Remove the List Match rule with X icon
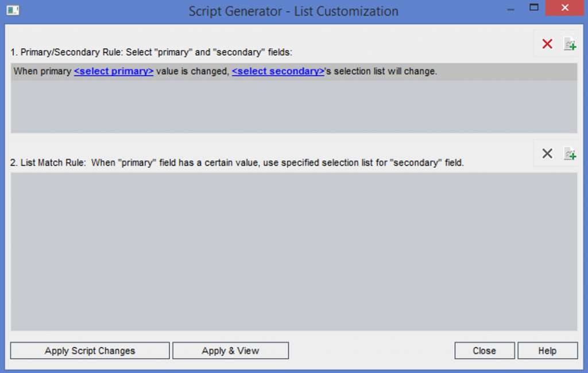 tap(546, 153)
